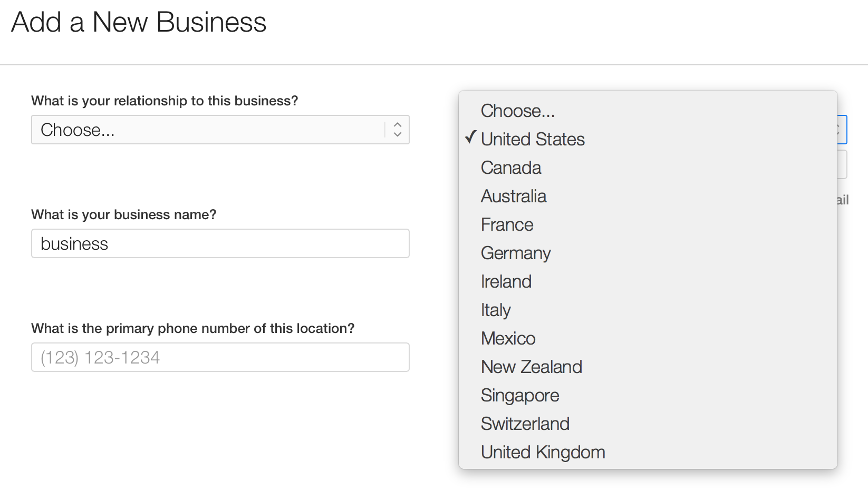Choose Germany from the dropdown
The image size is (868, 491).
515,253
